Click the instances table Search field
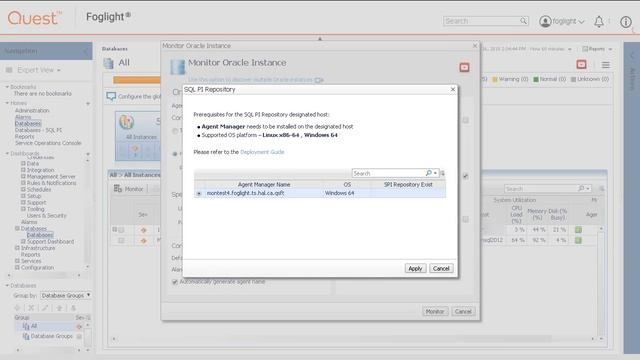Image resolution: width=640 pixels, height=360 pixels. pyautogui.click(x=540, y=189)
